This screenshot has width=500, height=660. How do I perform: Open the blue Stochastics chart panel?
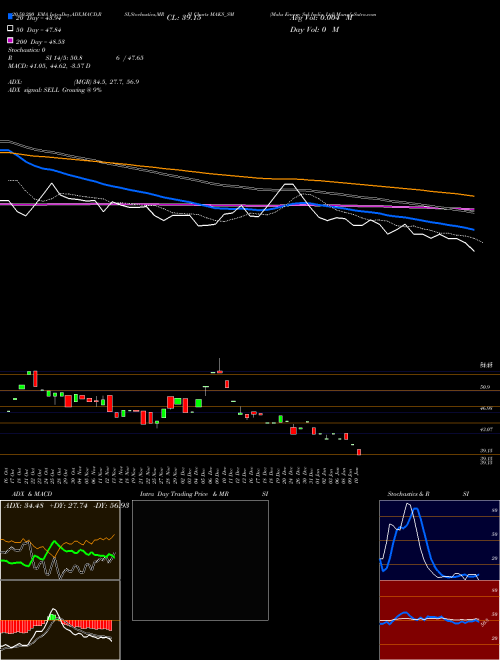click(x=439, y=540)
